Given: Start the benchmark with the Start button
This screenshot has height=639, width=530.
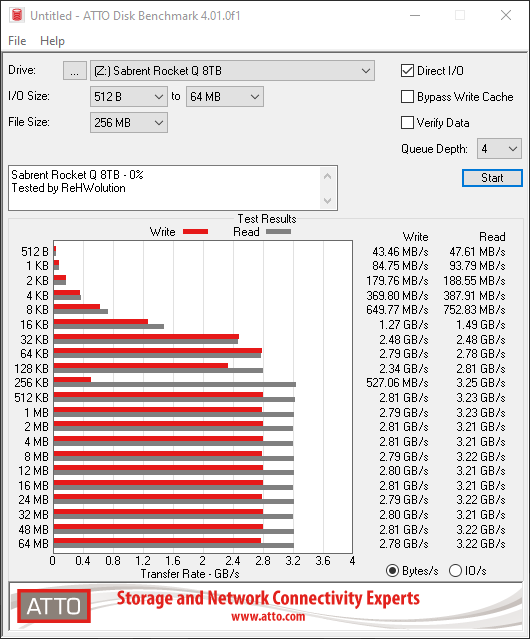Looking at the screenshot, I should pyautogui.click(x=492, y=178).
